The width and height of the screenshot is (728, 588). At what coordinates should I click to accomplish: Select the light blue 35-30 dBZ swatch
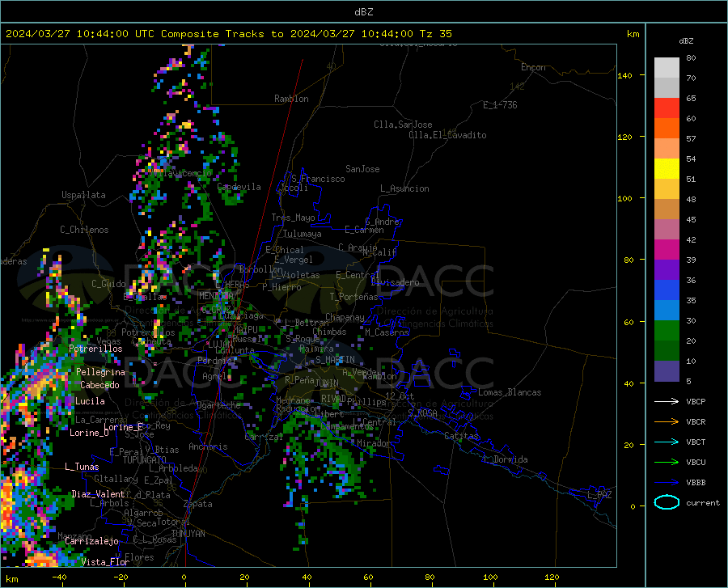pos(667,311)
